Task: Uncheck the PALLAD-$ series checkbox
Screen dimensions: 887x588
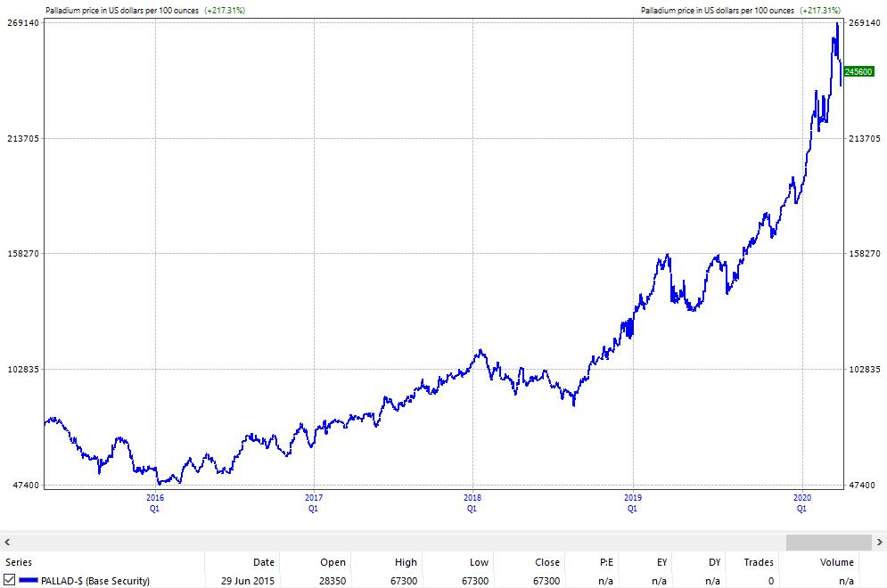Action: 10,581
